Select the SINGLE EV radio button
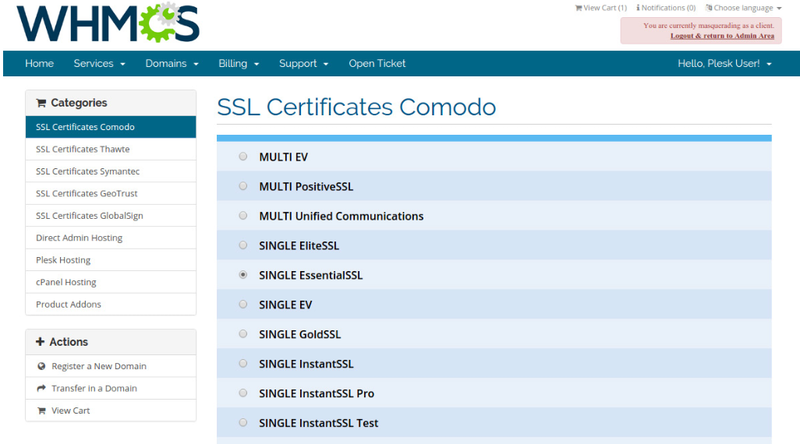800x444 pixels. click(243, 305)
